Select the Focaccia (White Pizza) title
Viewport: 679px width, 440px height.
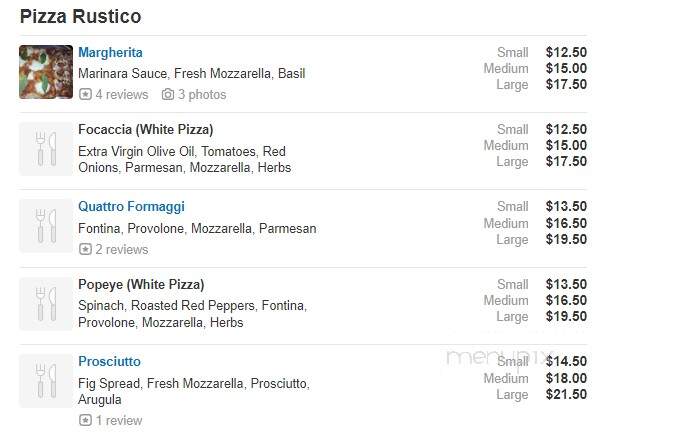coord(146,129)
